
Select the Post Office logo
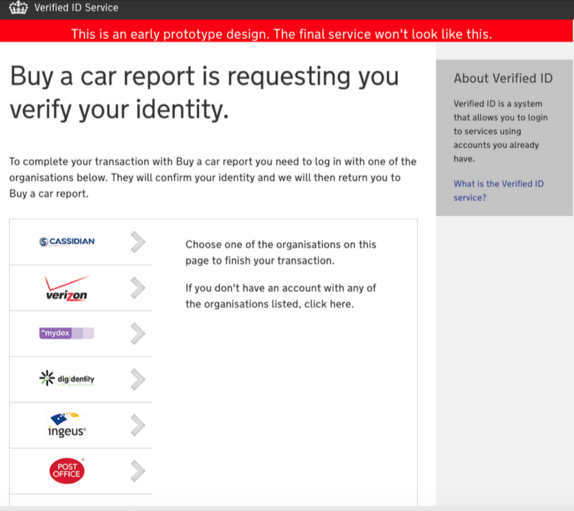[67, 471]
